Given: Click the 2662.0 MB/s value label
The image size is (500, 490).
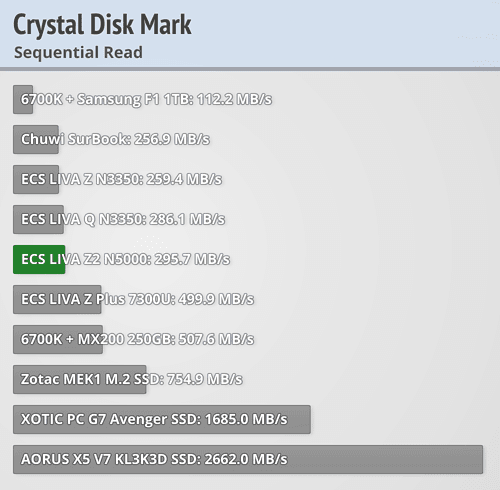Looking at the screenshot, I should point(246,459).
